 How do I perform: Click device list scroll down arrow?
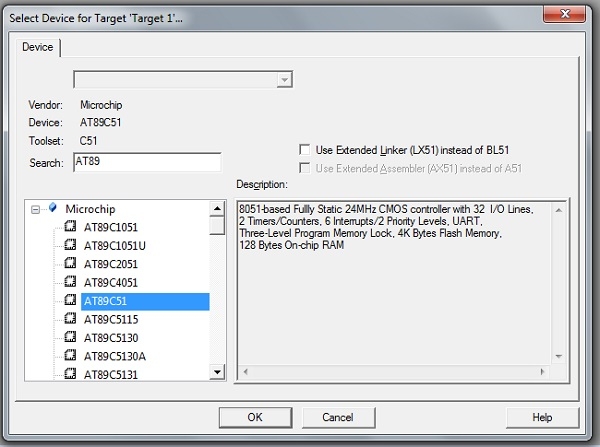(217, 372)
